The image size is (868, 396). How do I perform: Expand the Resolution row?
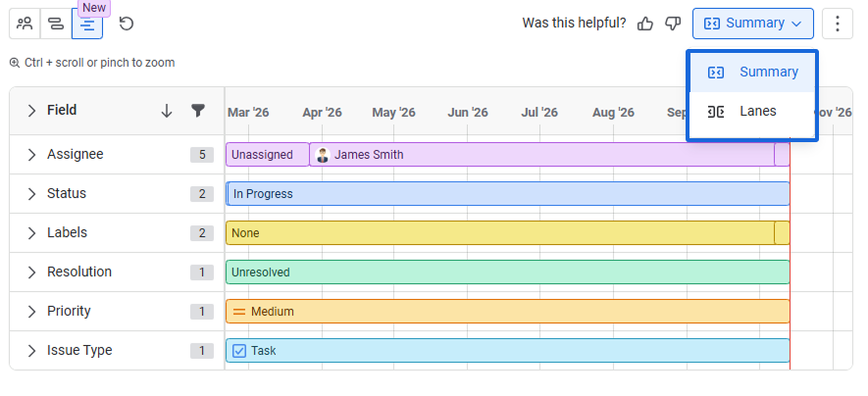(31, 272)
